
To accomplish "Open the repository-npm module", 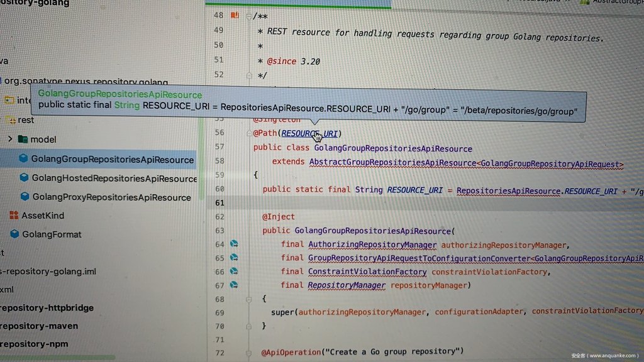I will pos(34,344).
